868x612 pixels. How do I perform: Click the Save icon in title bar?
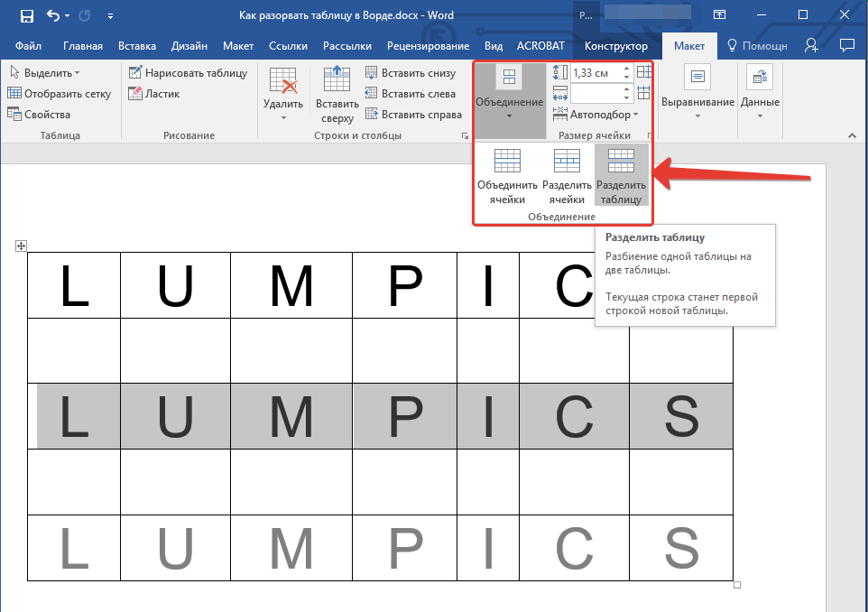(26, 15)
